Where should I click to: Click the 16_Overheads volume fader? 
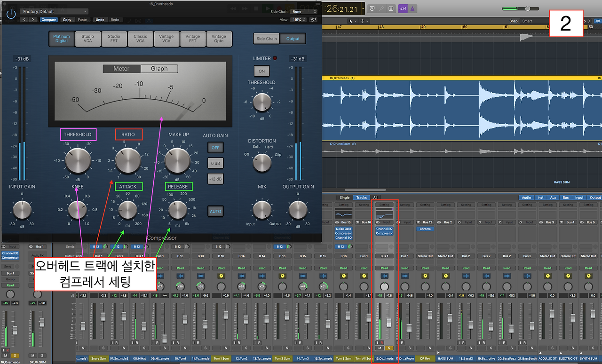(x=389, y=323)
